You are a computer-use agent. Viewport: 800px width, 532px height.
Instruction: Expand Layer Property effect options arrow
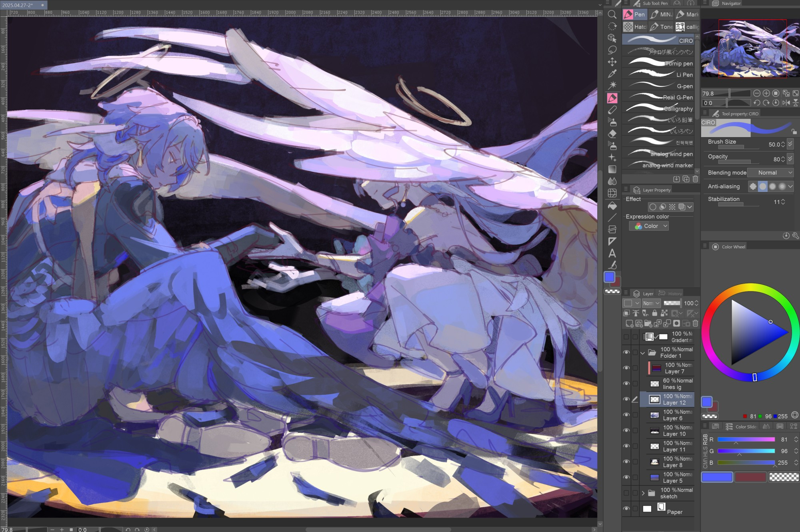(x=690, y=207)
